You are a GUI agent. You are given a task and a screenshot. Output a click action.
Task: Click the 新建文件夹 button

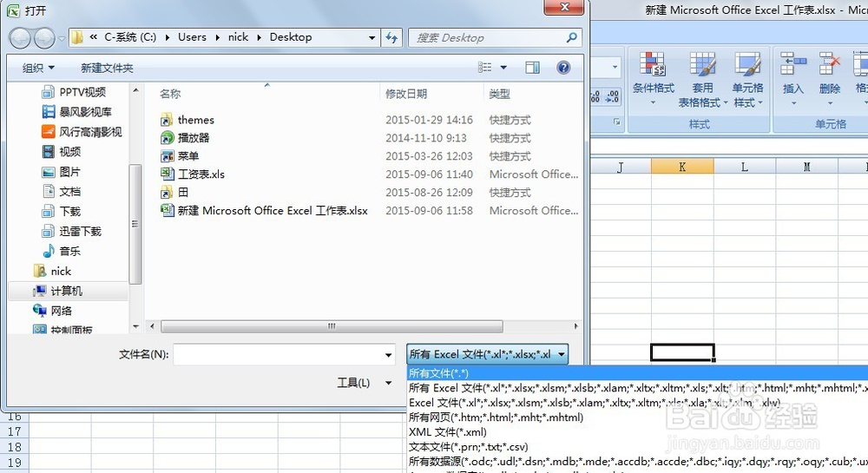[x=107, y=68]
